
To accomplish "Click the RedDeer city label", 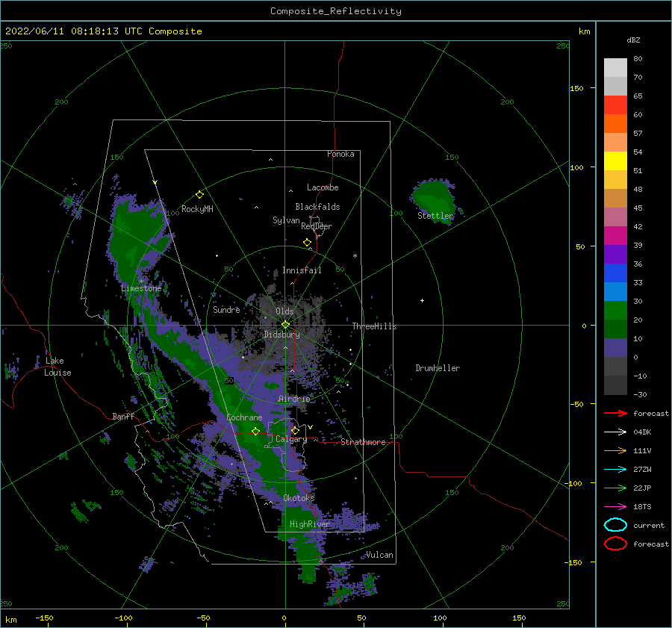I will pos(317,226).
